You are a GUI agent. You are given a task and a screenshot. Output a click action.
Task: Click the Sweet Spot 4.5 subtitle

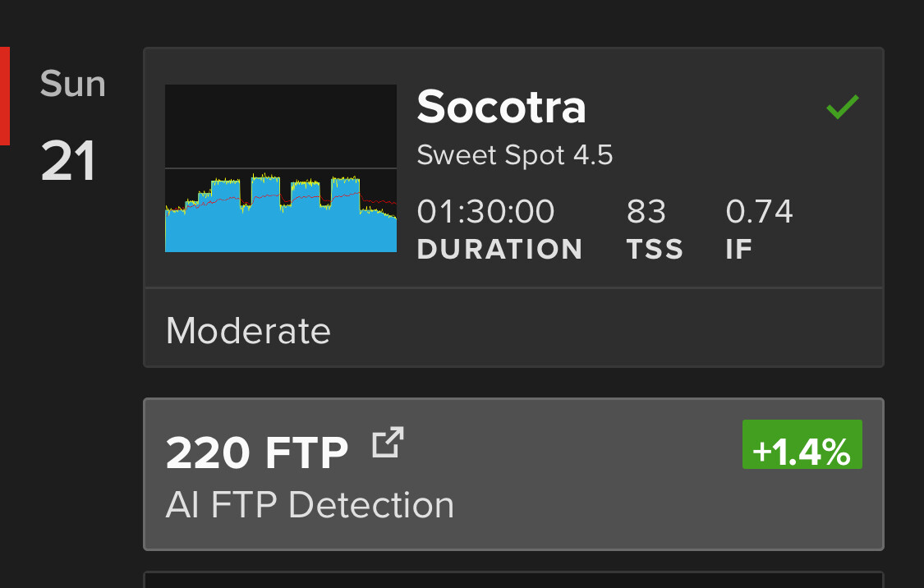click(x=515, y=155)
